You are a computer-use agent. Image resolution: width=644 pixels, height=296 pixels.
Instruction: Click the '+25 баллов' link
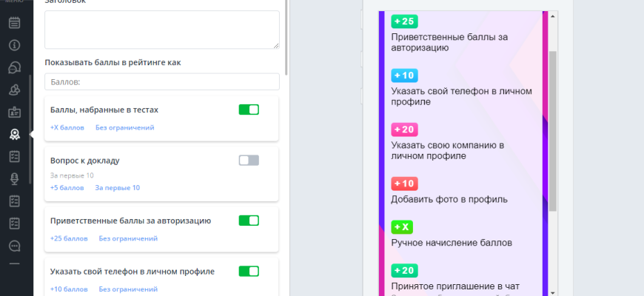pyautogui.click(x=69, y=238)
